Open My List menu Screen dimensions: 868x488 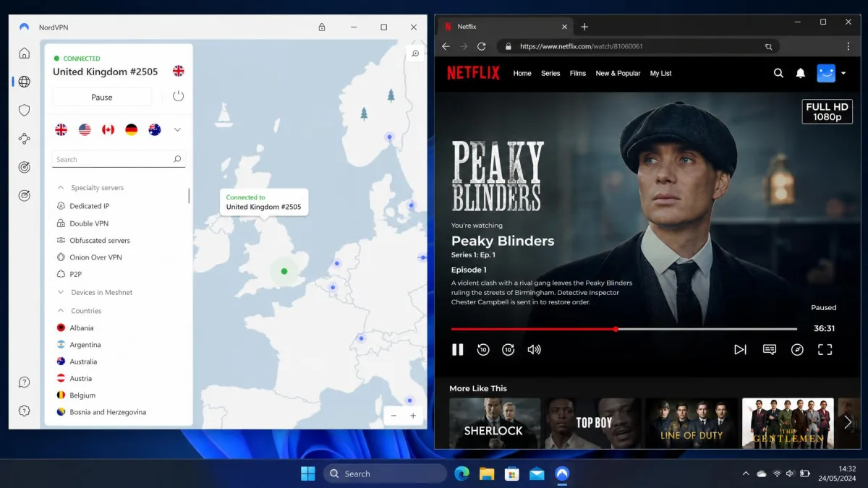[660, 73]
